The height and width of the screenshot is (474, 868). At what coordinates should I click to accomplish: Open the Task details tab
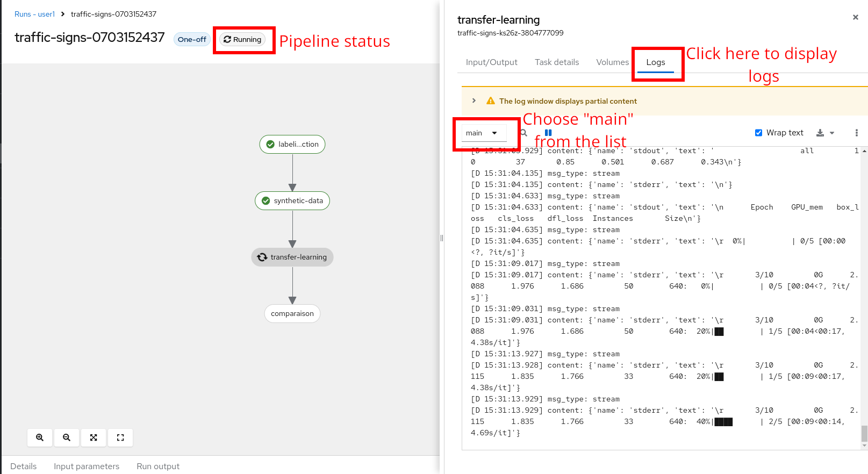coord(557,62)
